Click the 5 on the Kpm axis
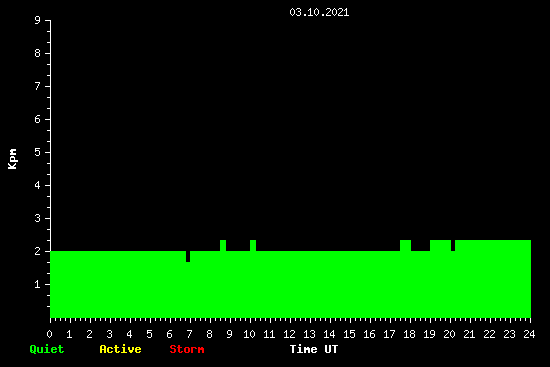This screenshot has width=550, height=367. point(38,152)
